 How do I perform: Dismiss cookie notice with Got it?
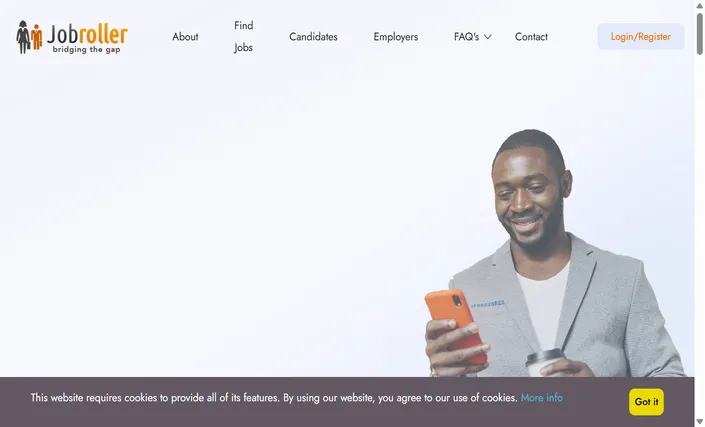(646, 402)
